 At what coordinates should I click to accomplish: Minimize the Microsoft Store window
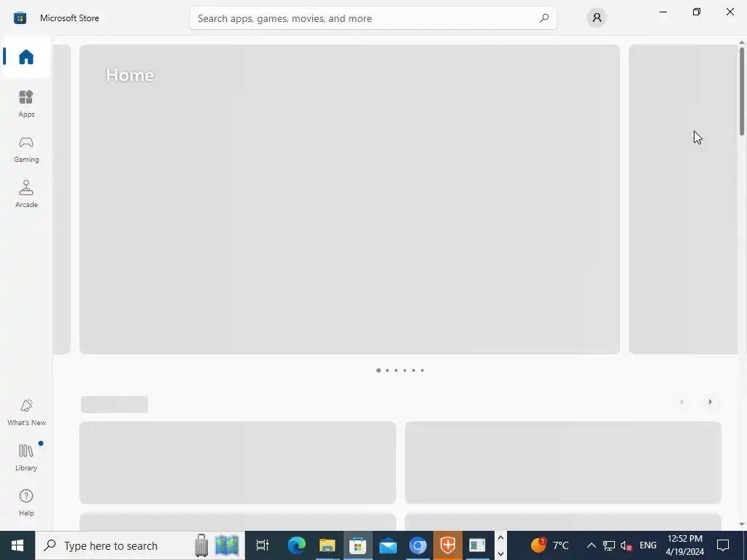[662, 12]
